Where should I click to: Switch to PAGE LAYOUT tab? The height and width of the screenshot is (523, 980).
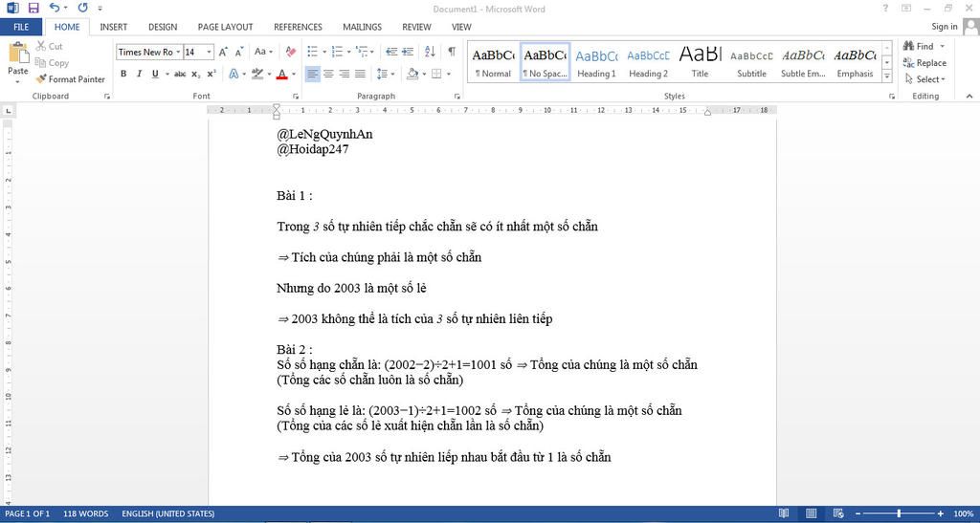(225, 27)
